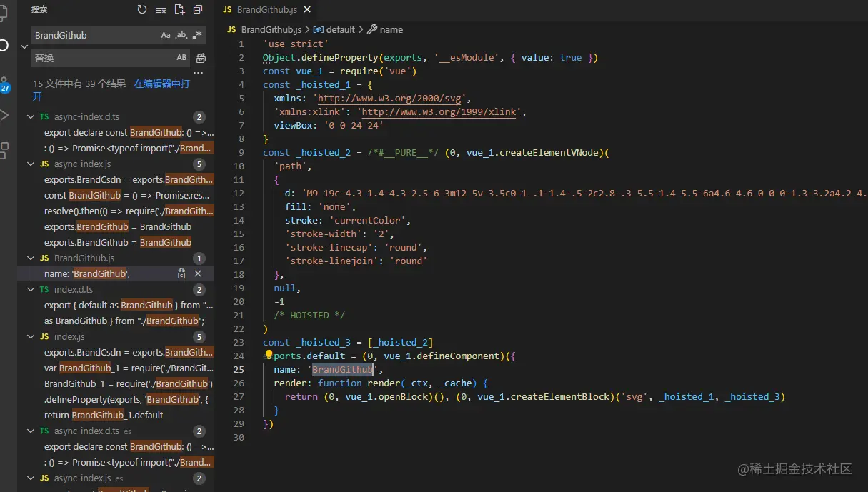Screen dimensions: 868x492
Task: Collapse all search result groups
Action: [x=198, y=9]
